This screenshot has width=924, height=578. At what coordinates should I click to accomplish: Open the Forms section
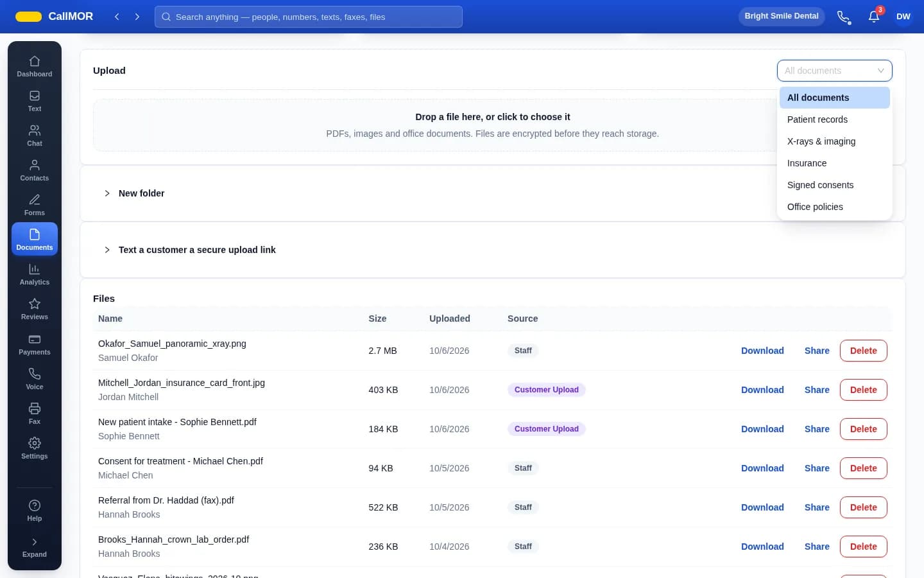tap(35, 205)
